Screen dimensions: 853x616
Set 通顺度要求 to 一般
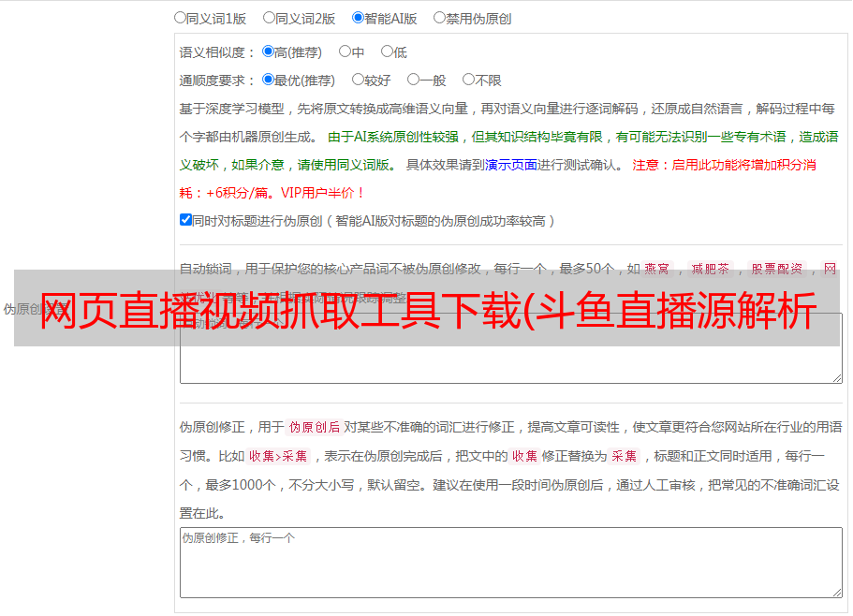click(413, 80)
